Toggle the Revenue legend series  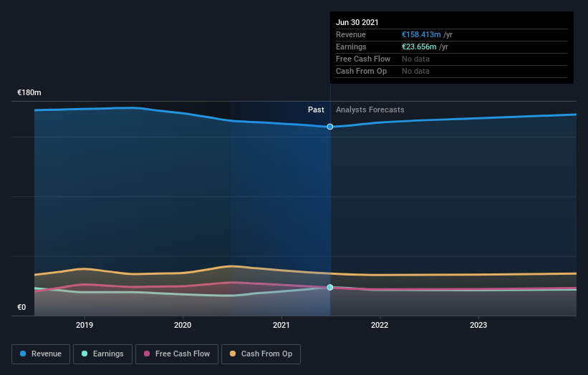tap(41, 354)
